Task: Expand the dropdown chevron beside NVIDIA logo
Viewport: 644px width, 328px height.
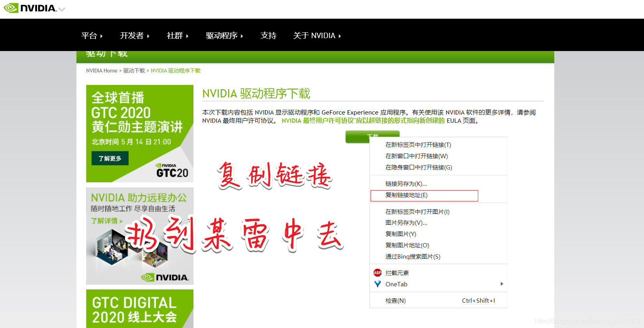Action: [x=62, y=9]
